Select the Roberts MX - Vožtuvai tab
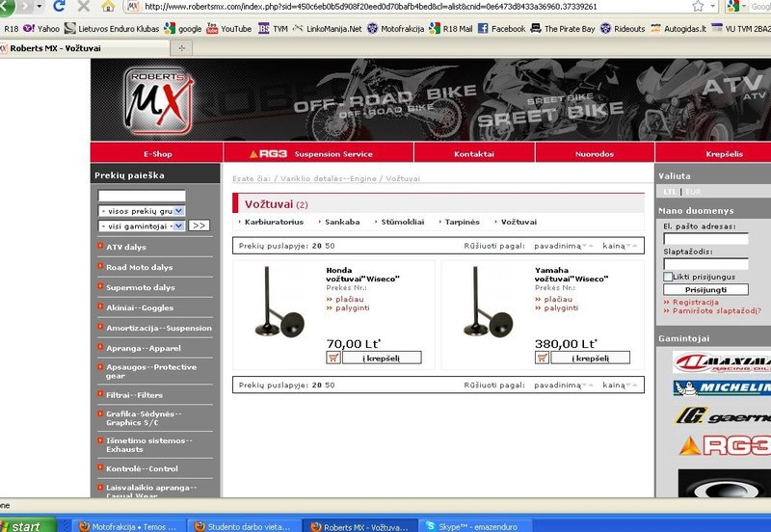771x532 pixels. click(84, 48)
